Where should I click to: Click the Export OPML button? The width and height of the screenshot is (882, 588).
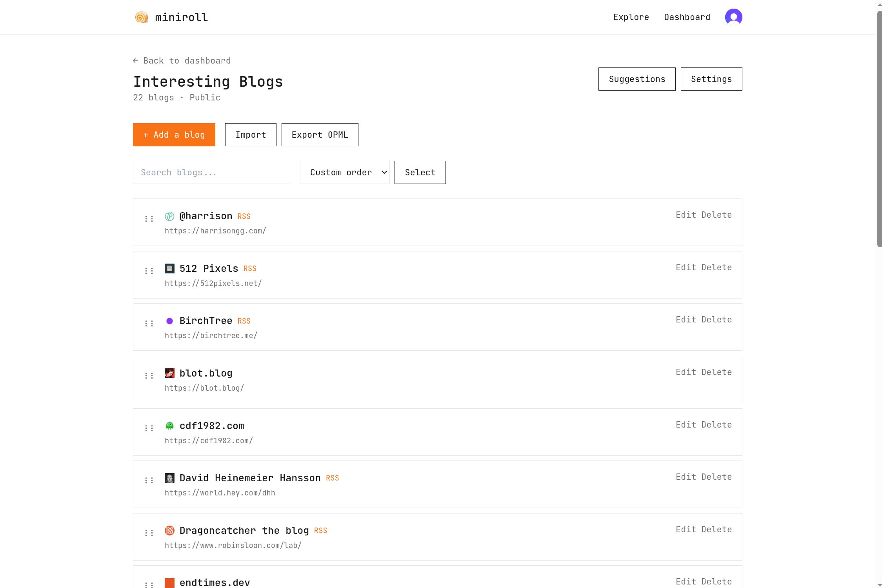pos(320,135)
